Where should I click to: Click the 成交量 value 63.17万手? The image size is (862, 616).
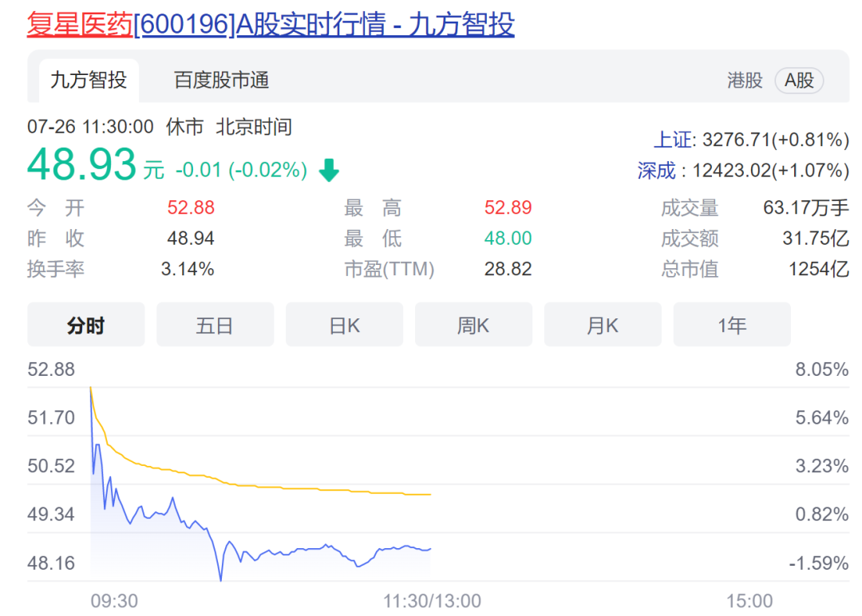pos(806,207)
